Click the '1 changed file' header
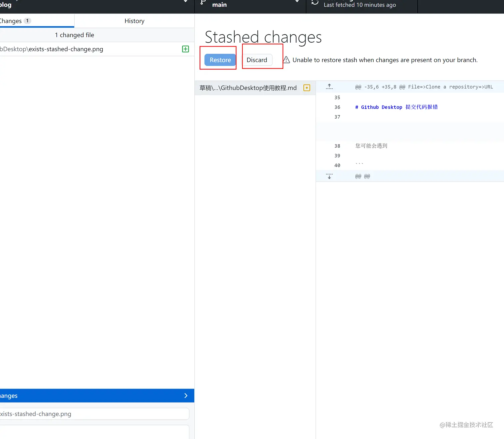504x439 pixels. pos(74,35)
